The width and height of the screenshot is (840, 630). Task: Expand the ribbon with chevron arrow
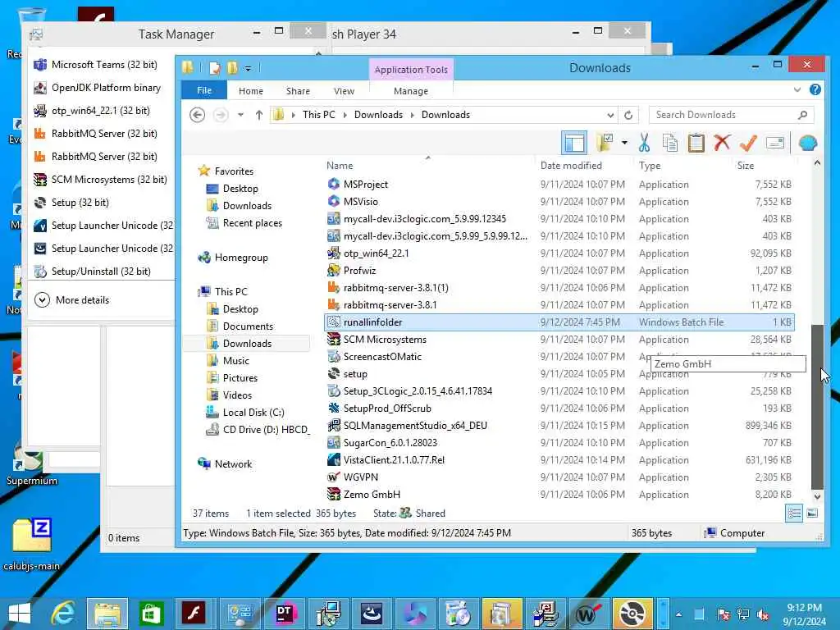pos(797,90)
